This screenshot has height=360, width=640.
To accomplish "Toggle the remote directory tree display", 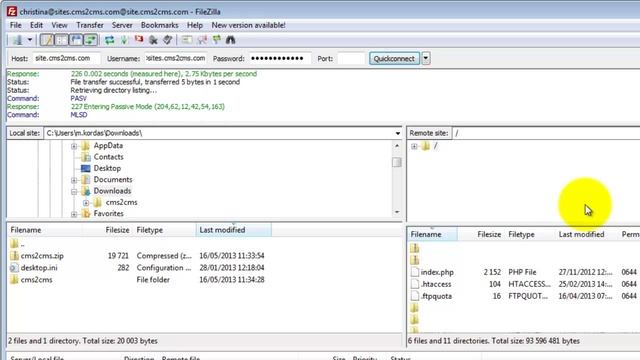I will (x=76, y=40).
